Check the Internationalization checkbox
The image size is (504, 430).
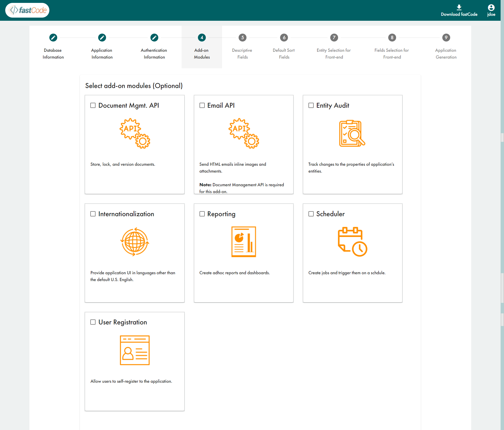click(93, 214)
